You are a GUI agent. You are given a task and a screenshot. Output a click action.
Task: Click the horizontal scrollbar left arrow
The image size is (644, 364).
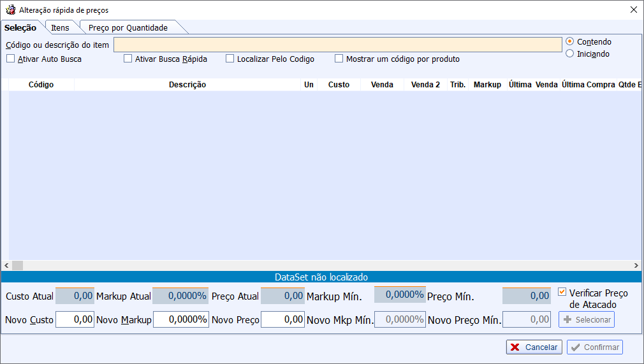pyautogui.click(x=6, y=265)
